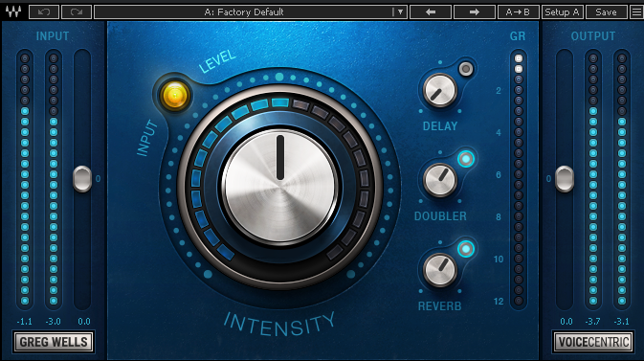Enable the Delay on/off toggle

[x=466, y=69]
